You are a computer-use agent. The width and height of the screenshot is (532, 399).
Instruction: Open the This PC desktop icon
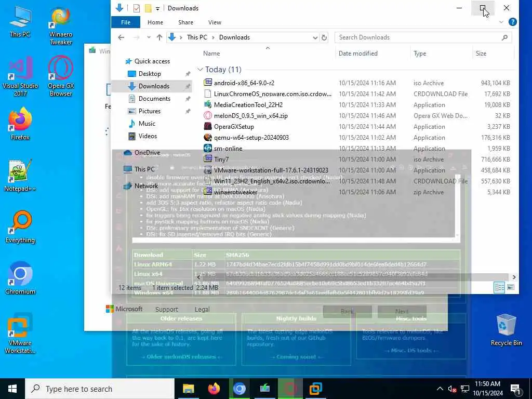(20, 21)
